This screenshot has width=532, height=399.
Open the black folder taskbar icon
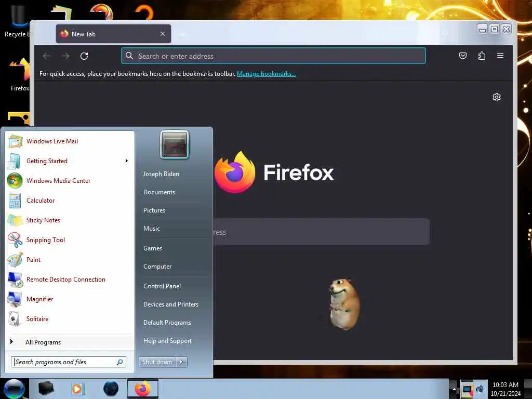tap(46, 389)
